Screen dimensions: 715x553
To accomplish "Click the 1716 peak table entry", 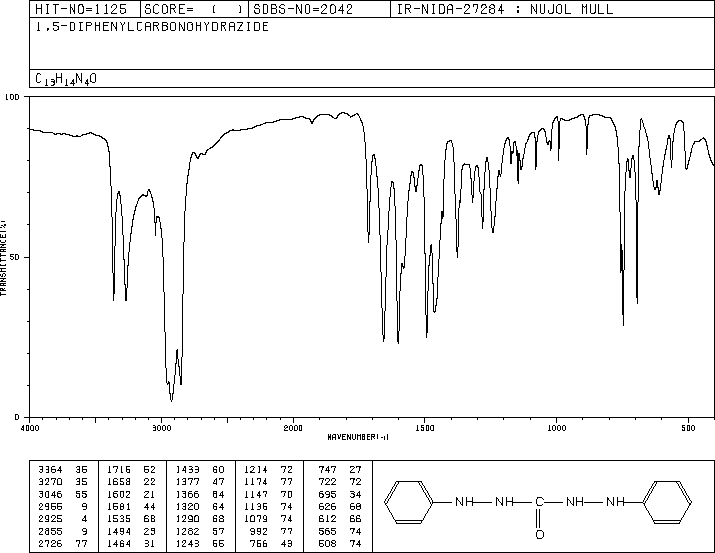I will click(131, 470).
